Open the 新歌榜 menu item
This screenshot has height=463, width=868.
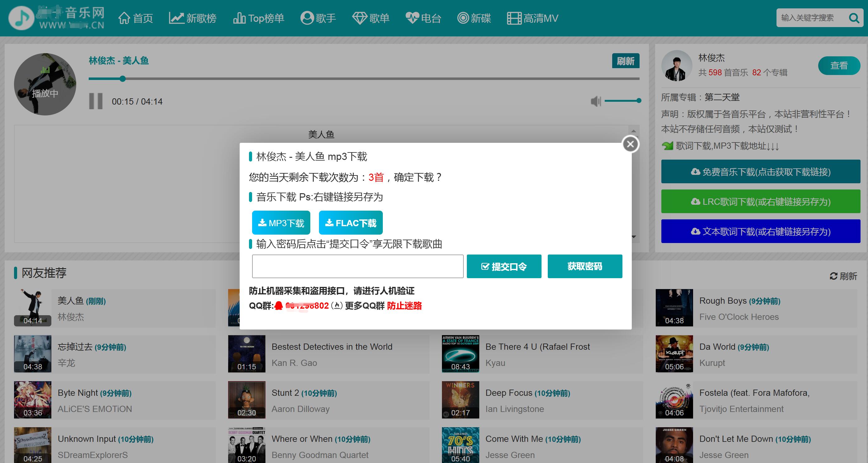[192, 18]
